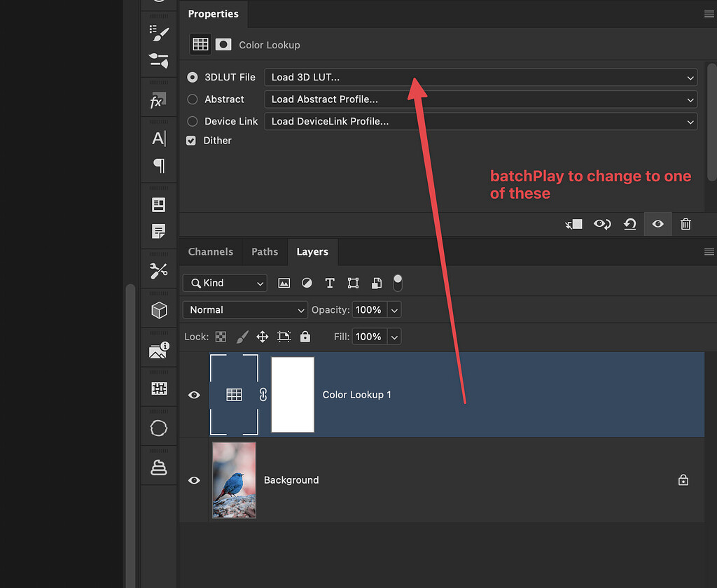Viewport: 717px width, 588px height.
Task: Filter Layers panel for type layers
Action: click(329, 283)
